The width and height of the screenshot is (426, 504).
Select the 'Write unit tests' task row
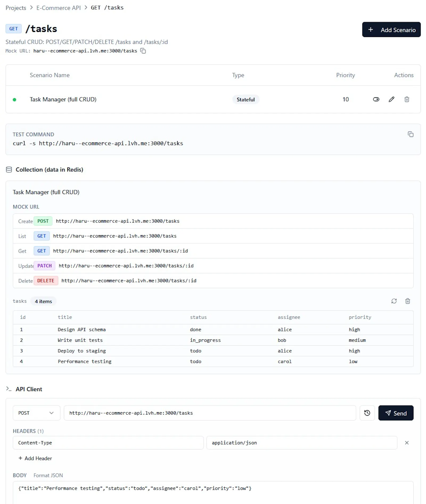213,340
